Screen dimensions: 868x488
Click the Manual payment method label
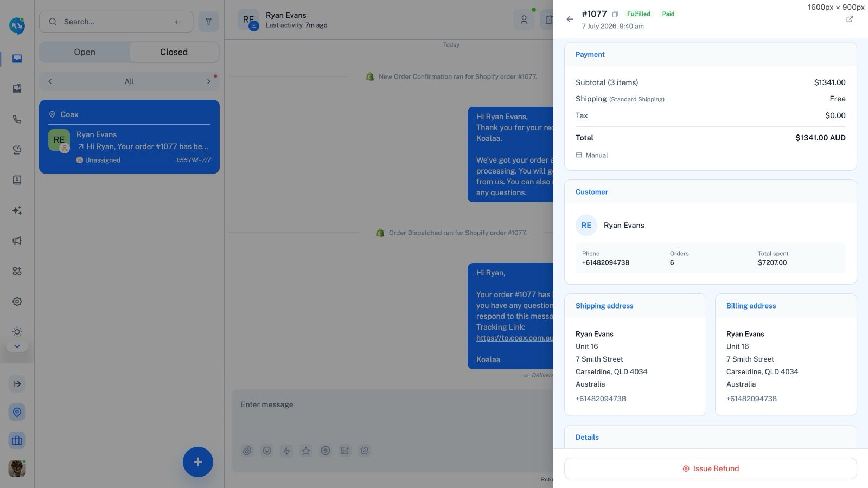[597, 155]
